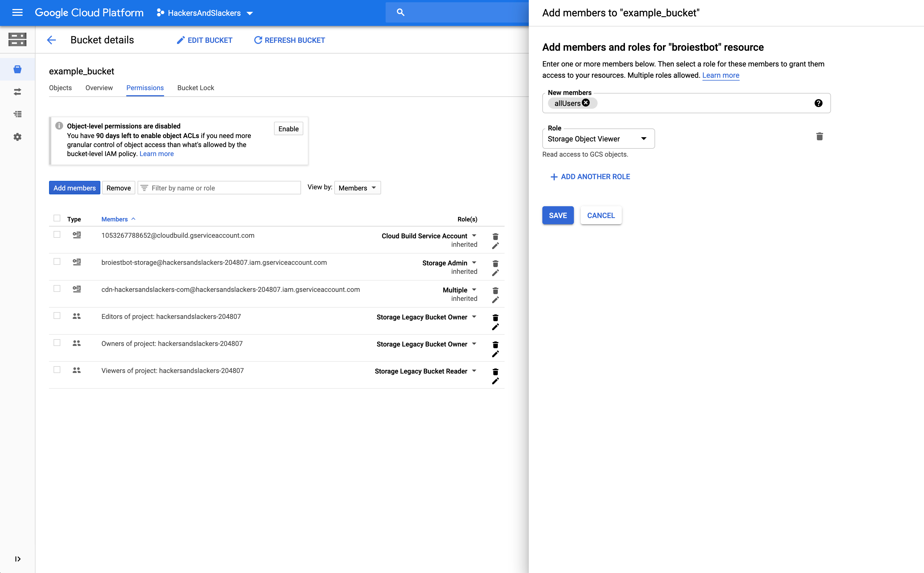
Task: Sort by the Members column header
Action: 118,219
